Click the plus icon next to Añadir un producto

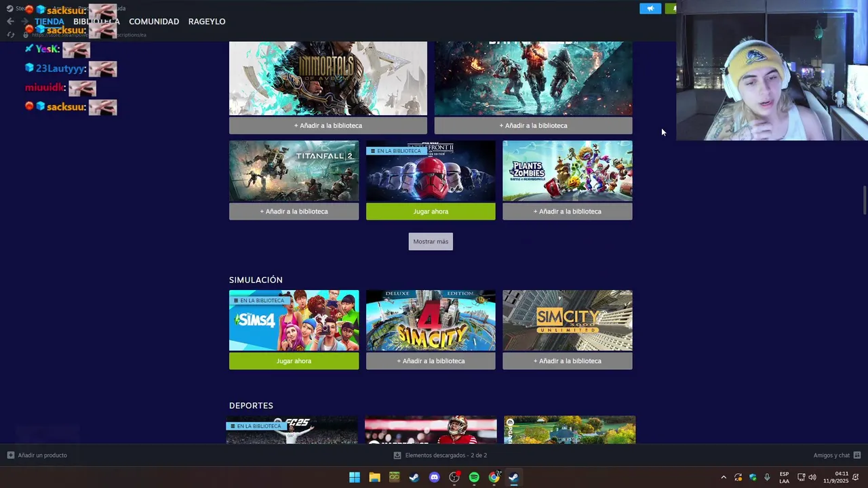(10, 455)
